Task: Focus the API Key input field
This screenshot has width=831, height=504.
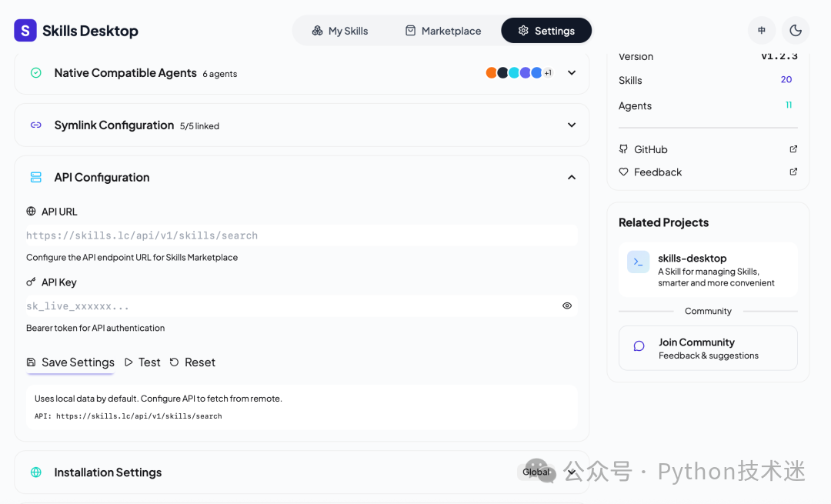Action: click(x=302, y=305)
